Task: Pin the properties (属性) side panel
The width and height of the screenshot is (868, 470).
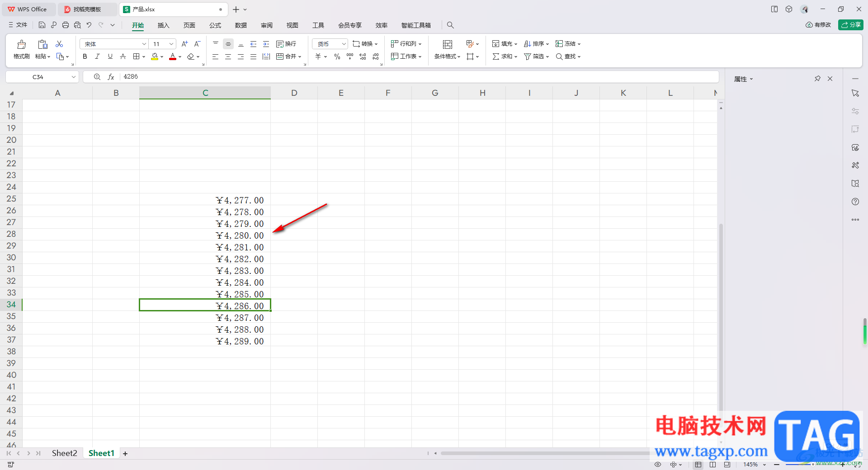Action: coord(817,79)
